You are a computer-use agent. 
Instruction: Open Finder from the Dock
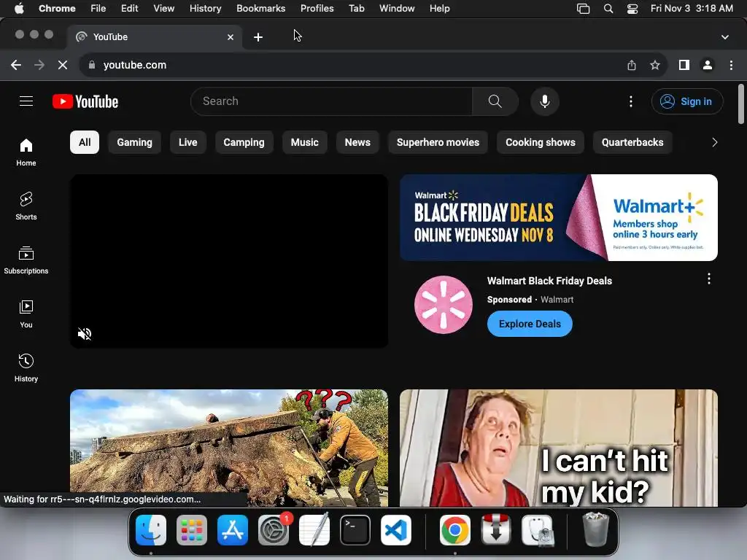click(151, 530)
